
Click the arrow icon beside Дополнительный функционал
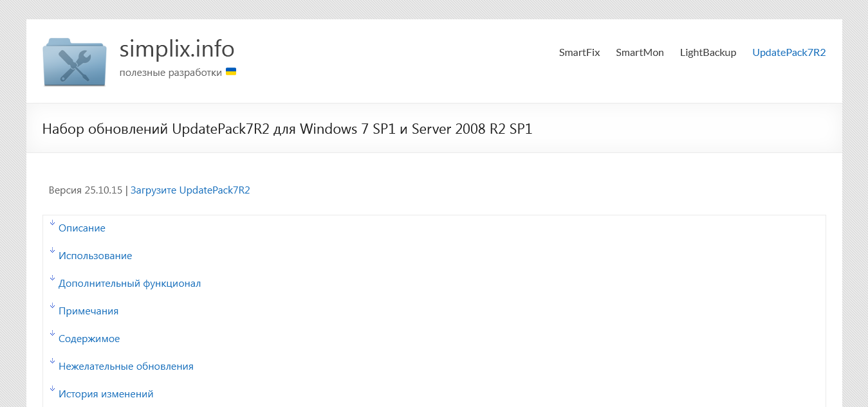coord(53,278)
